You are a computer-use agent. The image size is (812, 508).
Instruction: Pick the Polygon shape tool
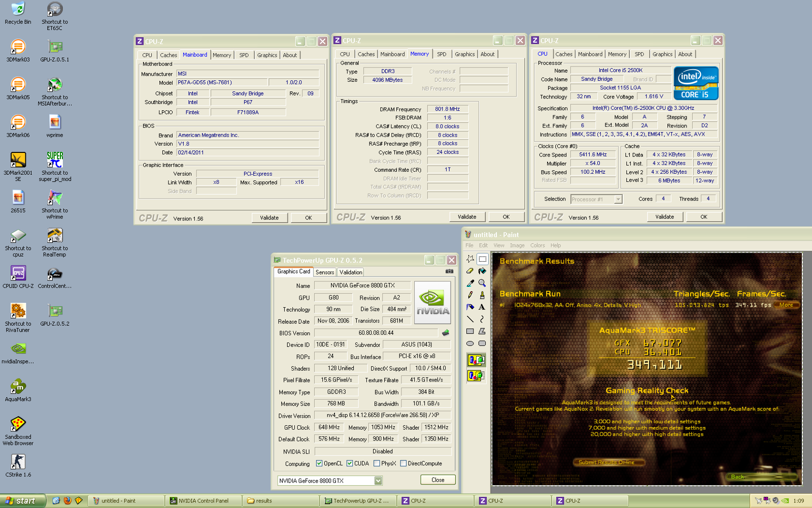point(482,331)
